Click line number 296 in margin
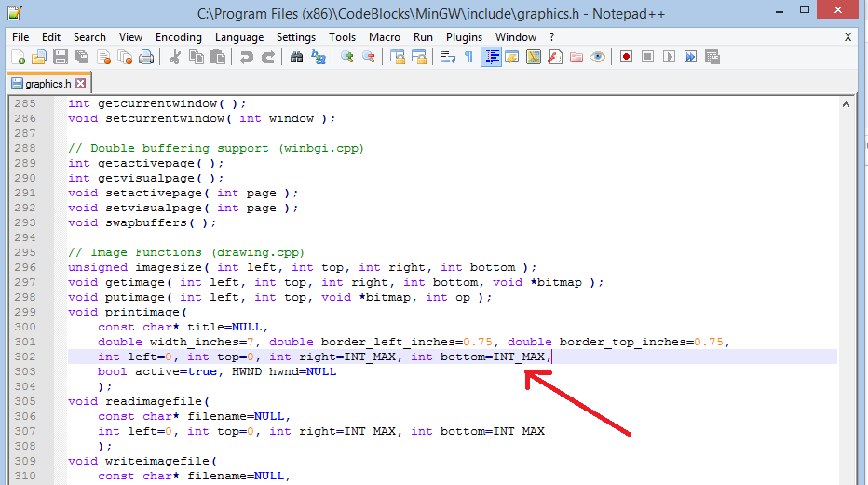This screenshot has height=485, width=868. 25,267
